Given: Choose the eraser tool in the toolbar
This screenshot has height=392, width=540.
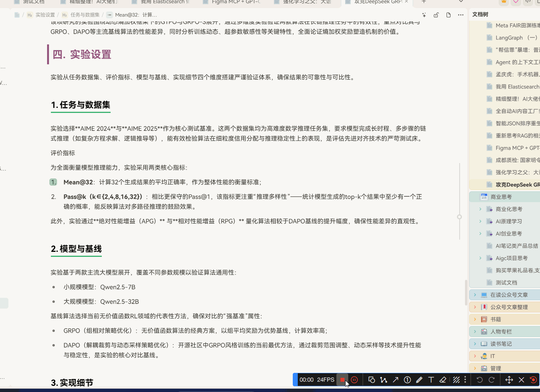Looking at the screenshot, I should pyautogui.click(x=443, y=379).
